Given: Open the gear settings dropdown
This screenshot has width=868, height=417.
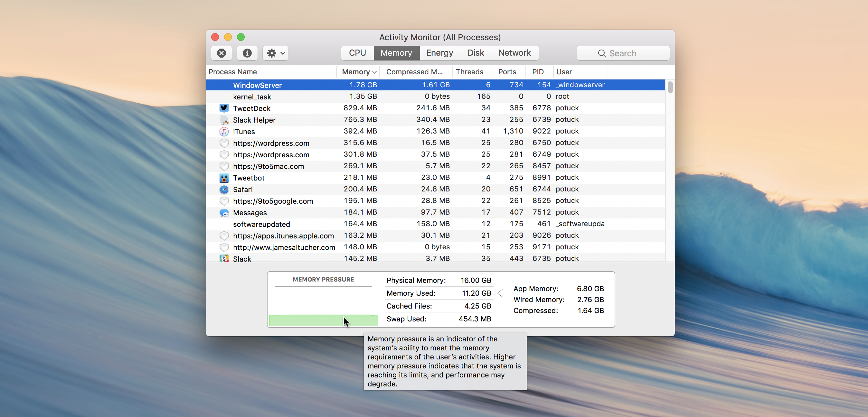Looking at the screenshot, I should pos(275,53).
